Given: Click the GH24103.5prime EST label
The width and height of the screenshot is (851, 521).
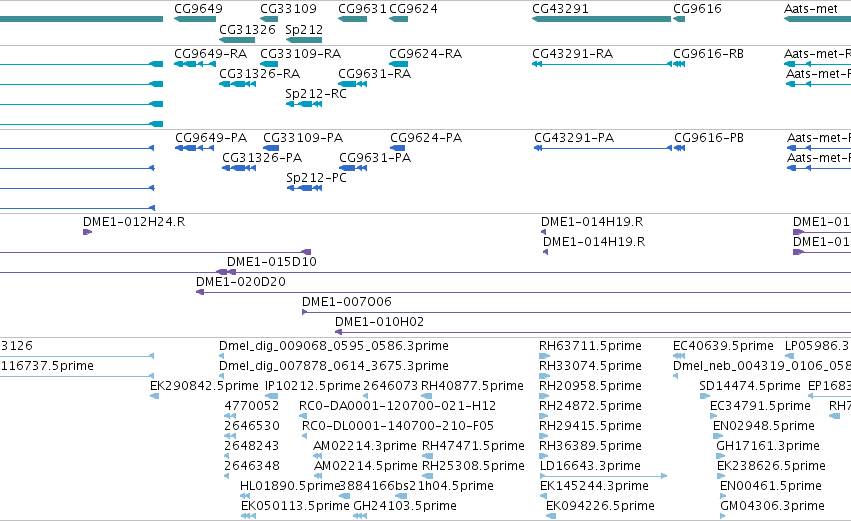Looking at the screenshot, I should click(x=405, y=507).
